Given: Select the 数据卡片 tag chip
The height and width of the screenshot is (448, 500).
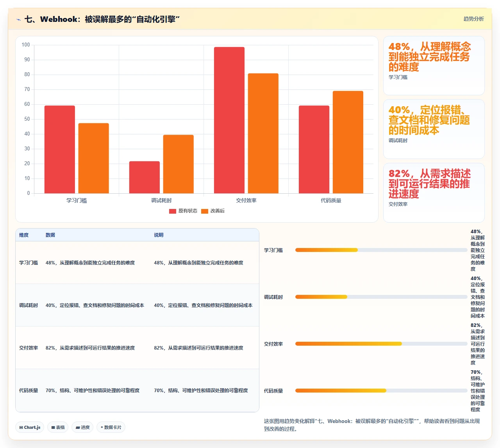Looking at the screenshot, I should [111, 427].
